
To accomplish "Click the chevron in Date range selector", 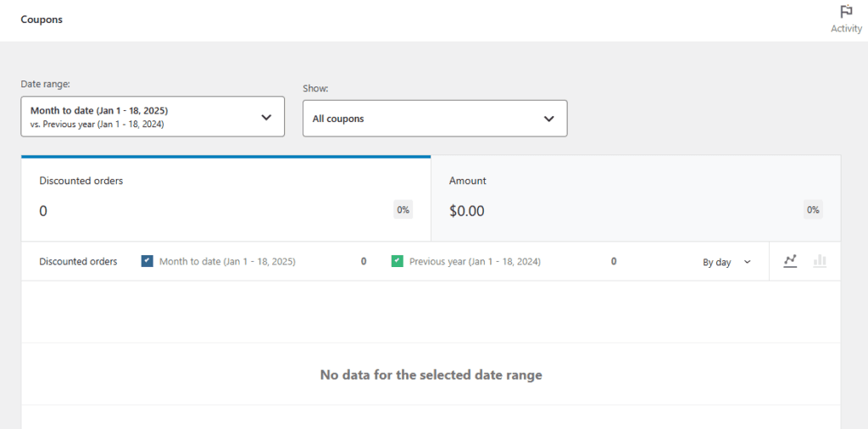I will pos(266,117).
